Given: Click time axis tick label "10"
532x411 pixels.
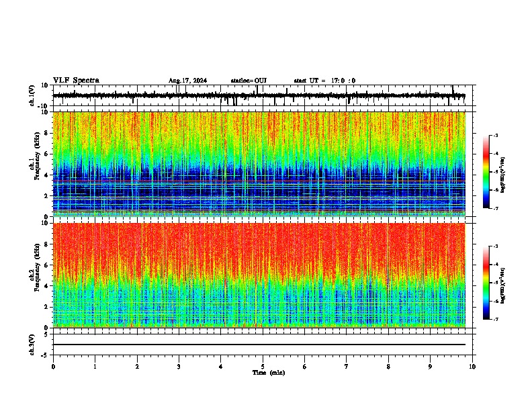Looking at the screenshot, I should 472,367.
